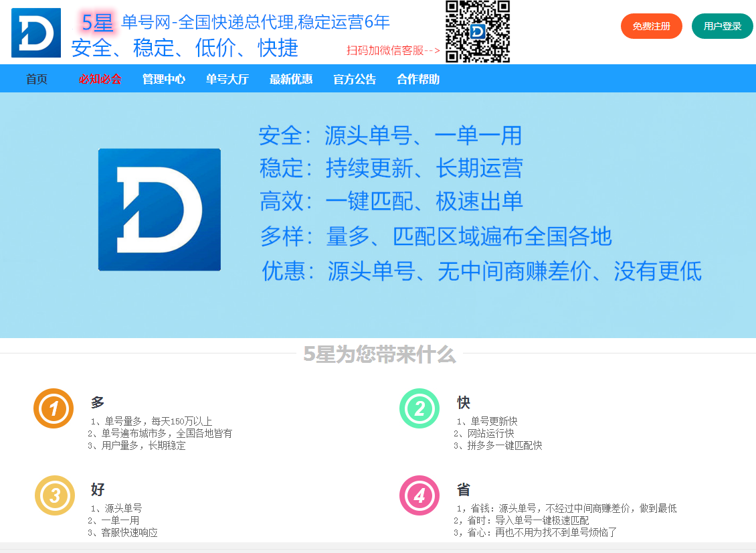Click the pink number 4 circle icon
756x553 pixels.
tap(419, 495)
